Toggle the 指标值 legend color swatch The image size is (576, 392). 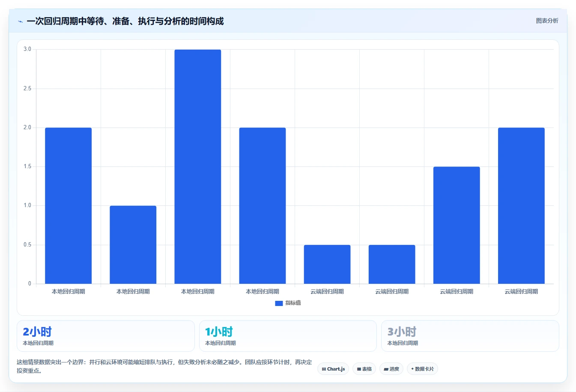[279, 303]
